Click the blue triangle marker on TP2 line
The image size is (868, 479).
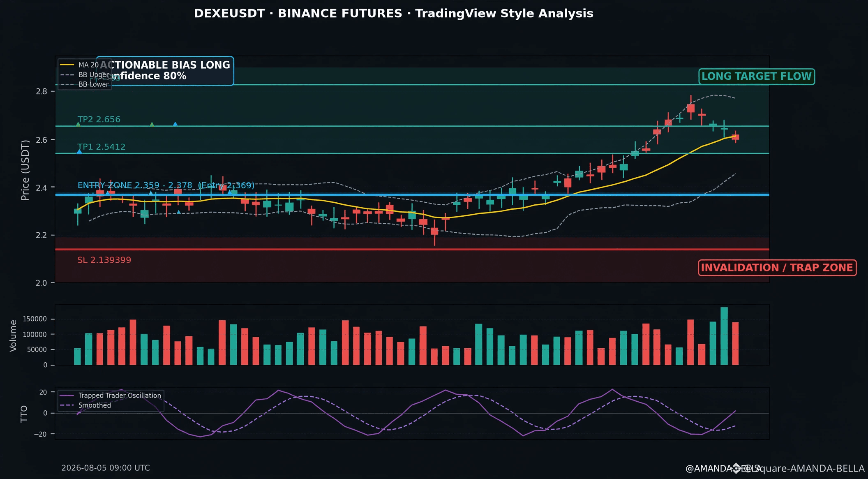(175, 124)
